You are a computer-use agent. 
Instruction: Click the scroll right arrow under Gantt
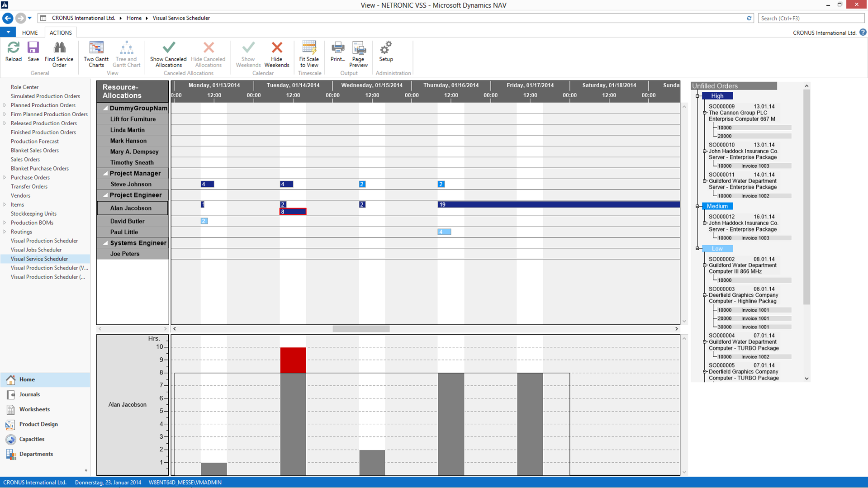click(677, 329)
